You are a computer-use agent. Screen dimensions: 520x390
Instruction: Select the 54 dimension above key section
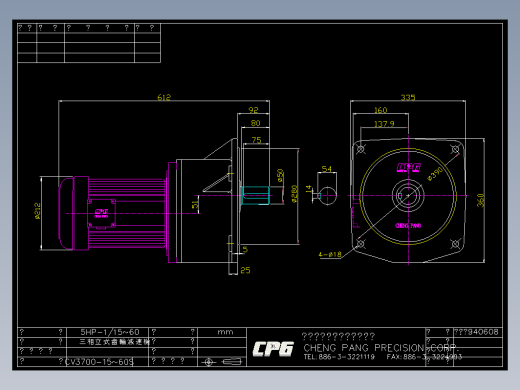(326, 169)
